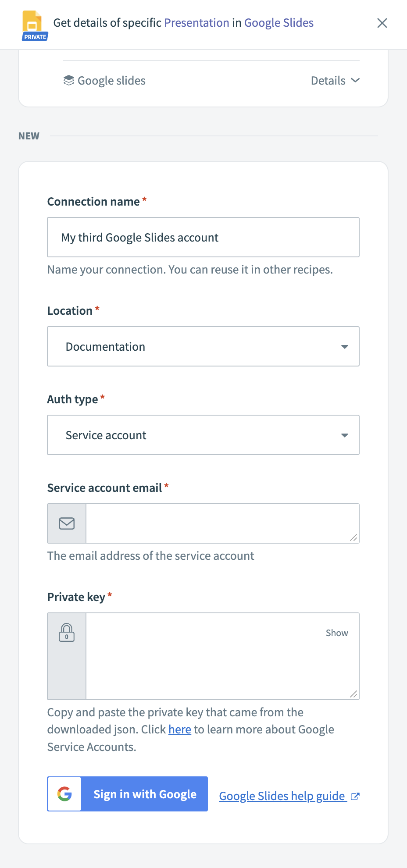Close the connection dialog with the X icon
Screen dimensions: 407x868
[382, 23]
